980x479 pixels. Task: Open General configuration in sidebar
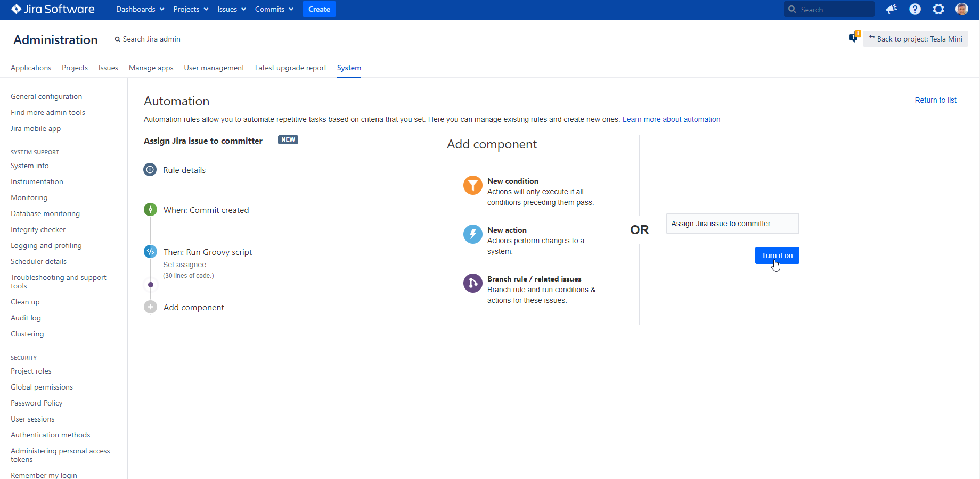pyautogui.click(x=46, y=96)
